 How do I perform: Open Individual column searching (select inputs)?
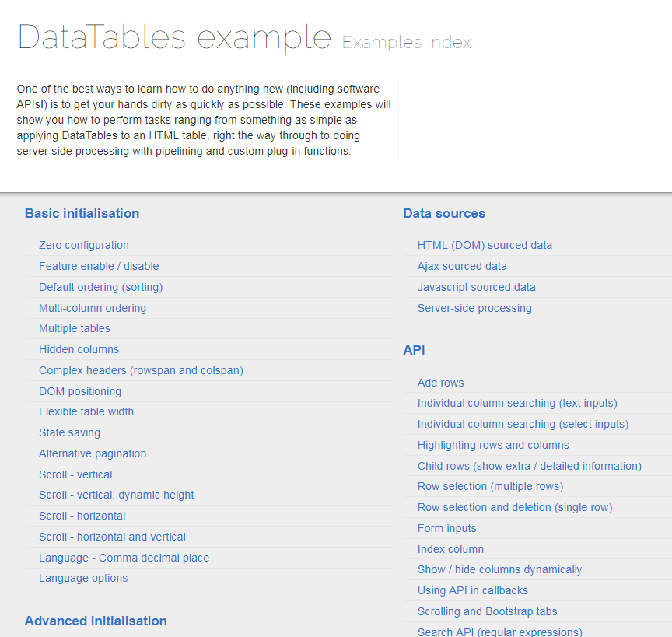click(523, 424)
